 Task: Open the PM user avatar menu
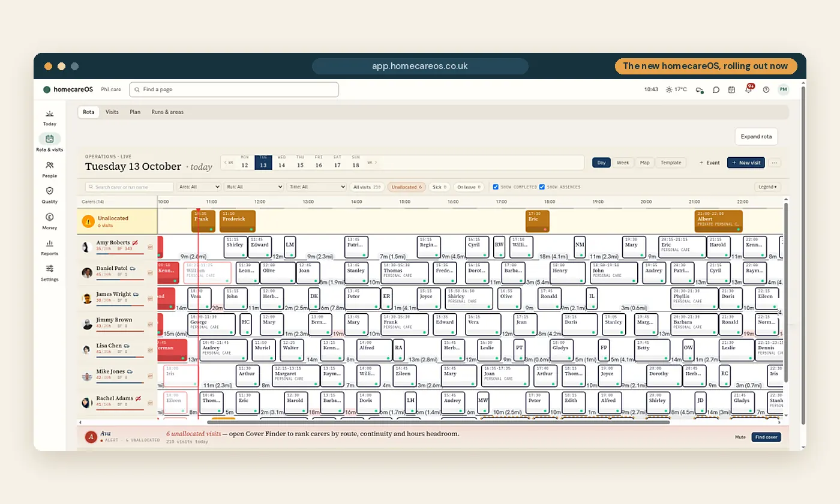(x=783, y=89)
